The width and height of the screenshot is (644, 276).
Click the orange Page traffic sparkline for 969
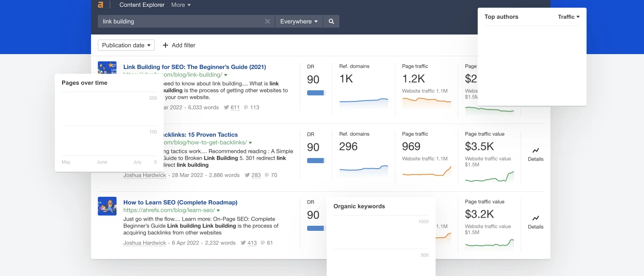click(427, 171)
